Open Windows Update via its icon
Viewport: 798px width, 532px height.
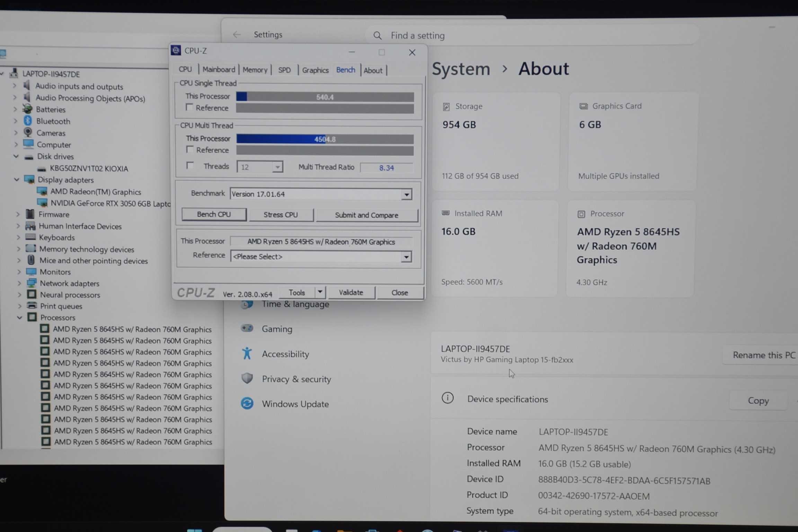pyautogui.click(x=247, y=404)
